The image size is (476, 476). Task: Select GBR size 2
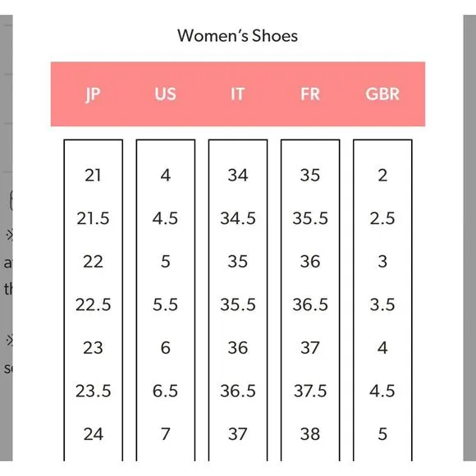[382, 175]
